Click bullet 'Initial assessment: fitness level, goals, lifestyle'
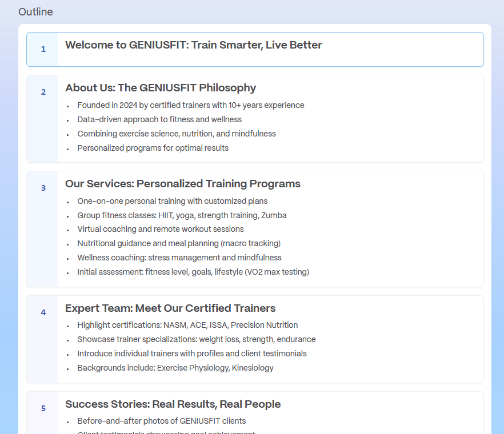The height and width of the screenshot is (434, 504). pos(193,272)
